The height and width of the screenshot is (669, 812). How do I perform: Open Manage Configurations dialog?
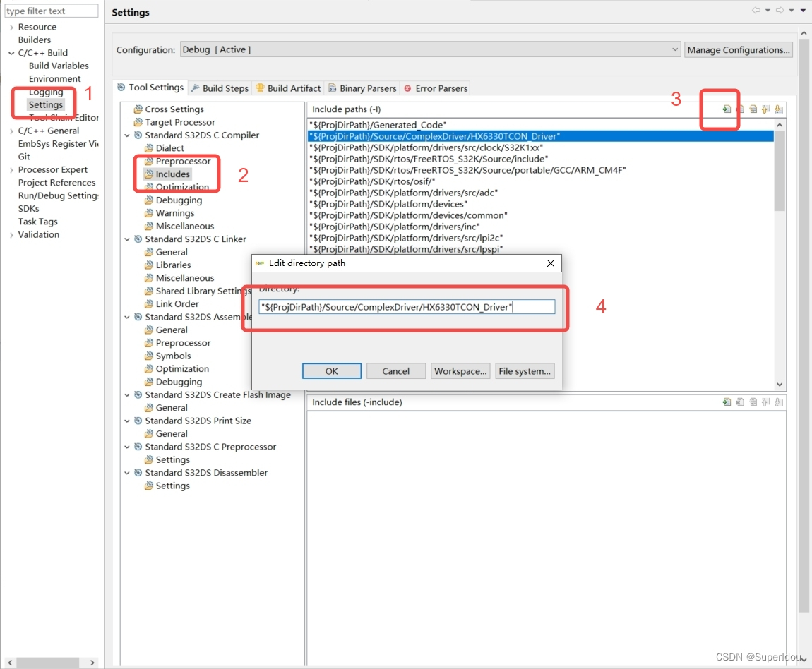point(738,49)
